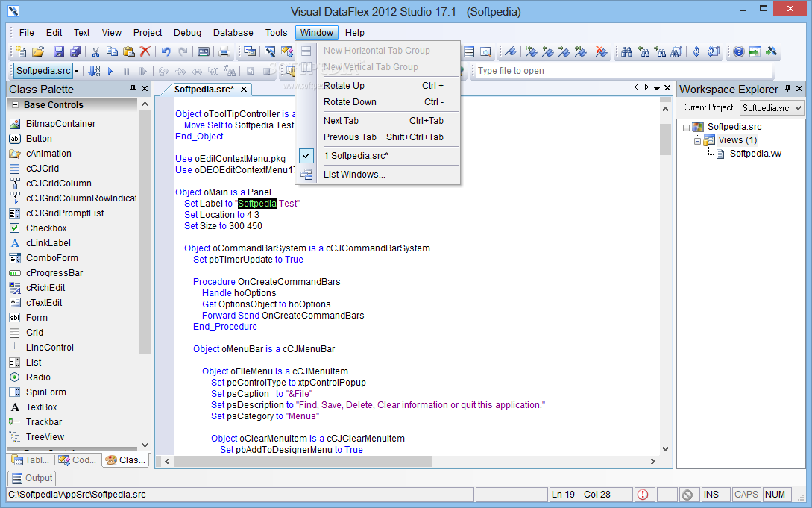Click the Redo arrow icon
Image resolution: width=812 pixels, height=508 pixels.
click(183, 51)
